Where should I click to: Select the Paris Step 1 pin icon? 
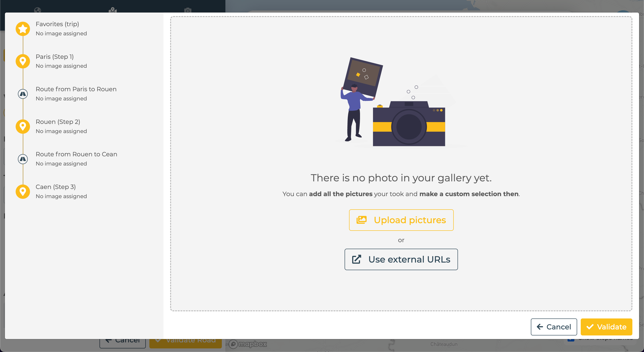[x=23, y=61]
